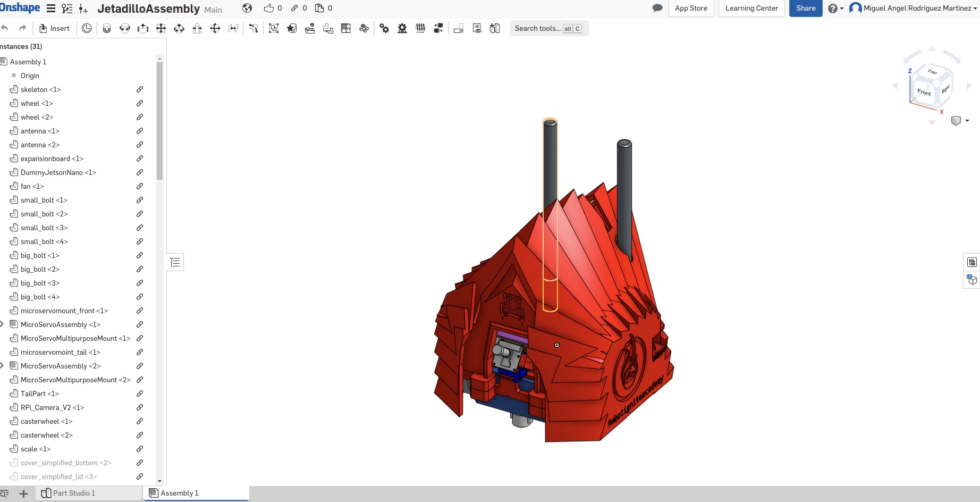Click the globe public-document icon
980x502 pixels.
(x=247, y=8)
